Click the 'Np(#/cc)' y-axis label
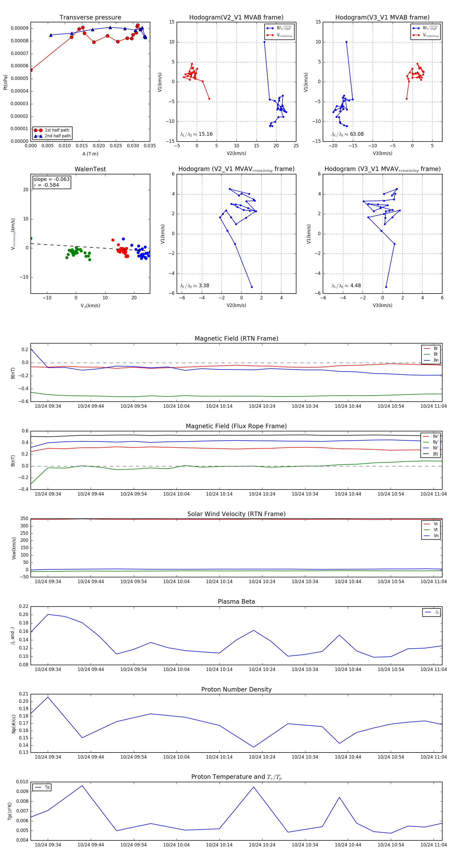 [x=13, y=723]
